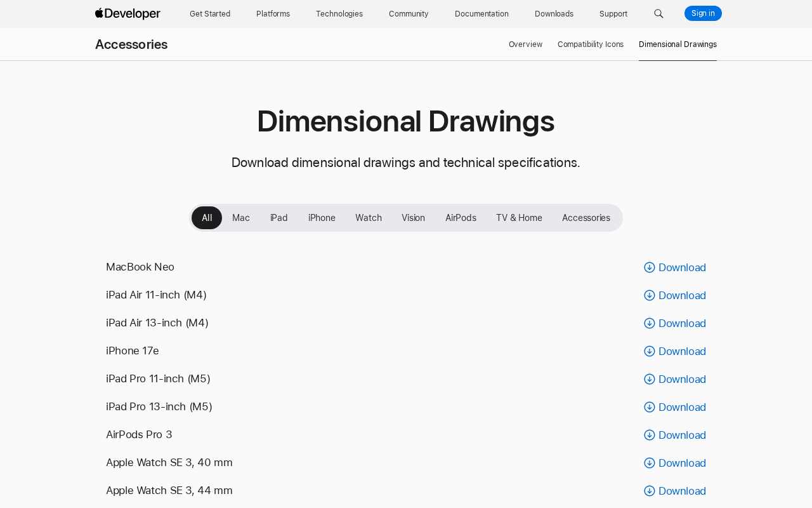The image size is (812, 508).
Task: Download the Apple Watch SE 3, 40 mm drawing
Action: 675,463
